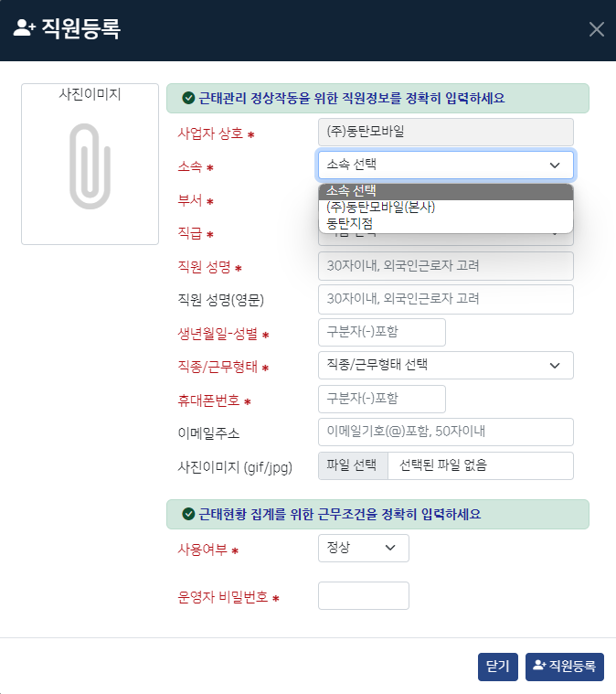Click the 닫기 button
The width and height of the screenshot is (616, 694).
point(498,667)
